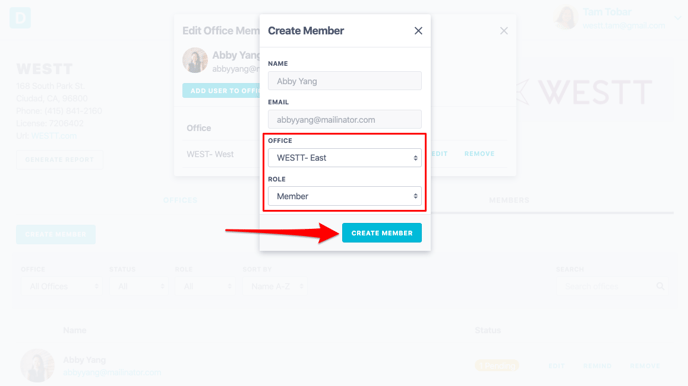The image size is (688, 386).
Task: Click the search magnifier icon
Action: [x=660, y=286]
